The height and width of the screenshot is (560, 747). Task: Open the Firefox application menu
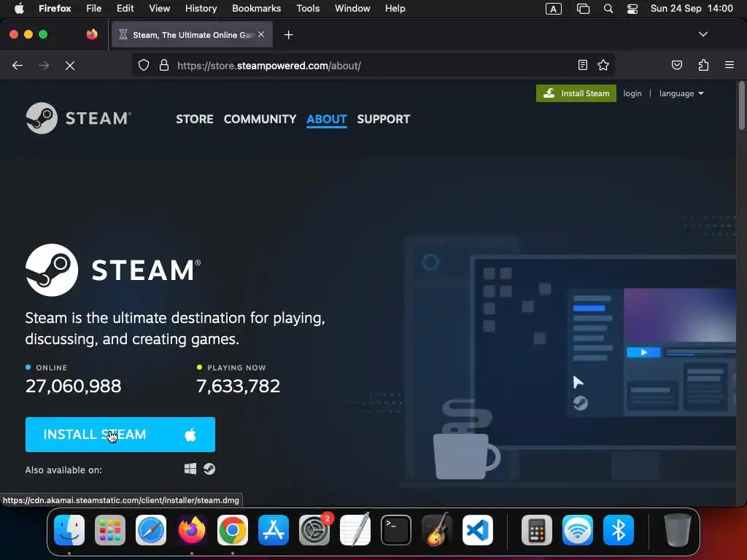tap(55, 9)
